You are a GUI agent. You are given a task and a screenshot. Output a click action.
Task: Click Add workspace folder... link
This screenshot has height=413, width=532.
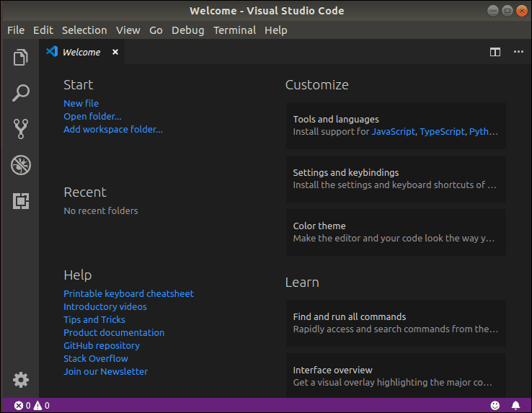(x=113, y=129)
